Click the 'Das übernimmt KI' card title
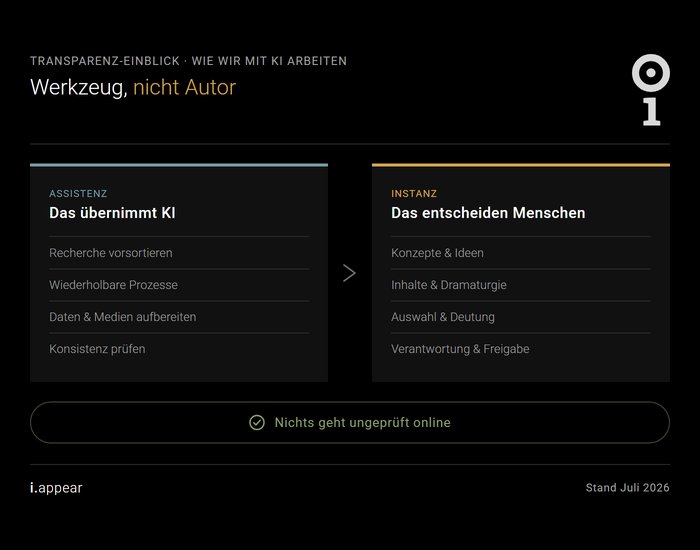This screenshot has height=550, width=700. pos(112,213)
